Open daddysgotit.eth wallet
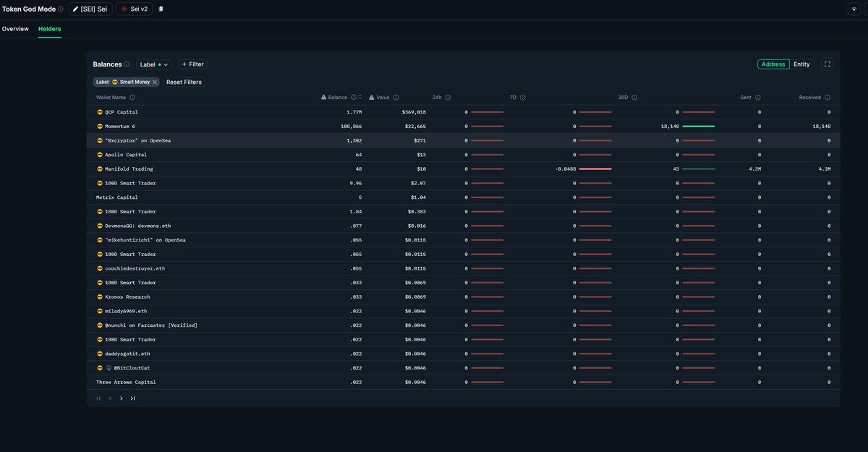The width and height of the screenshot is (868, 452). (127, 354)
